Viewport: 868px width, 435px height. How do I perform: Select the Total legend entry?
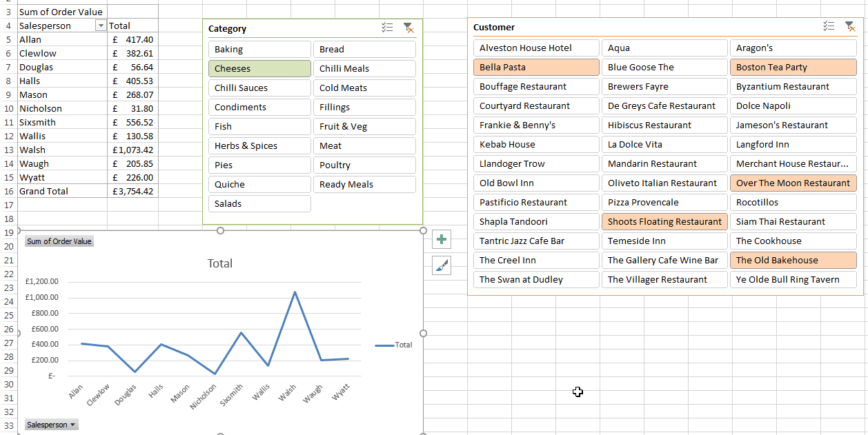coord(394,345)
